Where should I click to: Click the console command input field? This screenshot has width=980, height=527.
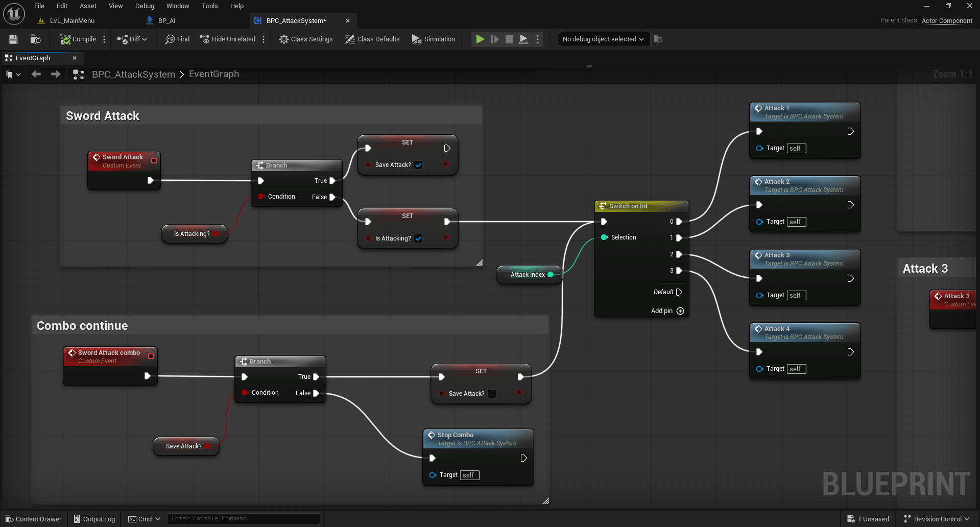pos(244,519)
